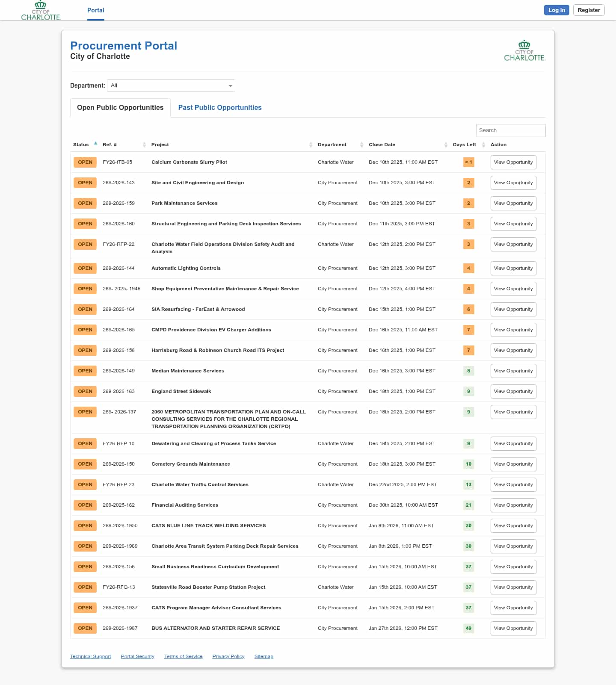Image resolution: width=616 pixels, height=685 pixels.
Task: Click days-left badge 49 for Bus Alternator row
Action: pyautogui.click(x=469, y=629)
